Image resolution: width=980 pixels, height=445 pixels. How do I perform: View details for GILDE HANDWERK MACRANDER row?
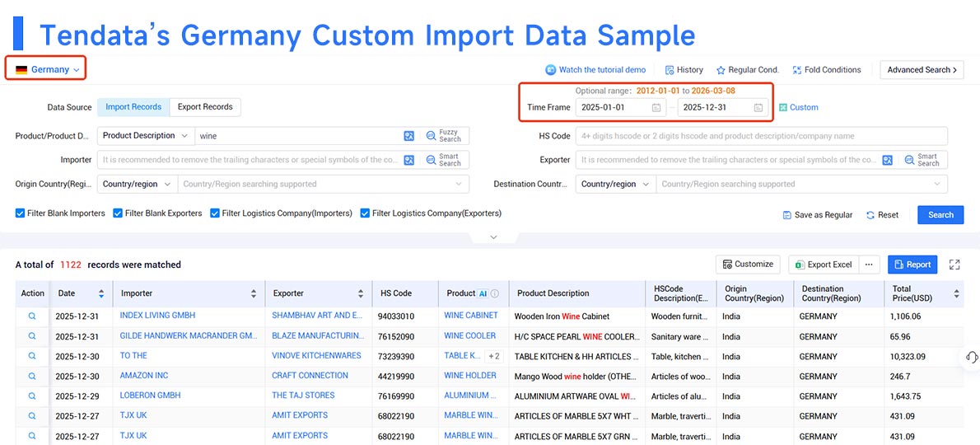[x=32, y=336]
